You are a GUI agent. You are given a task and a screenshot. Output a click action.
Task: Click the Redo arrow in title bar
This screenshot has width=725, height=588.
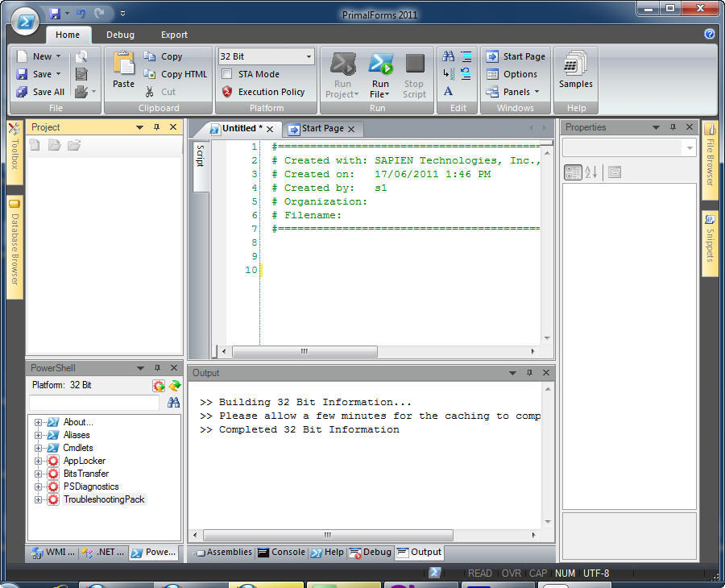pyautogui.click(x=99, y=14)
